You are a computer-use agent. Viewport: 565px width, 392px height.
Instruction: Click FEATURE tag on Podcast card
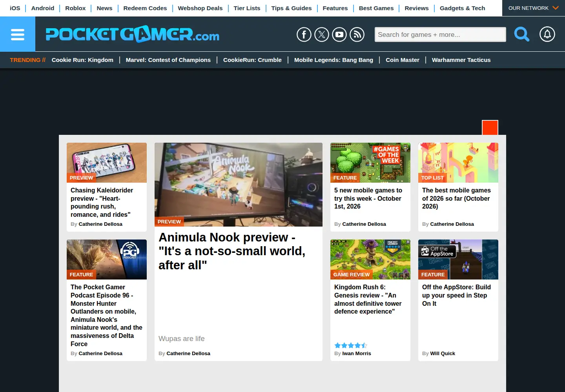point(81,274)
